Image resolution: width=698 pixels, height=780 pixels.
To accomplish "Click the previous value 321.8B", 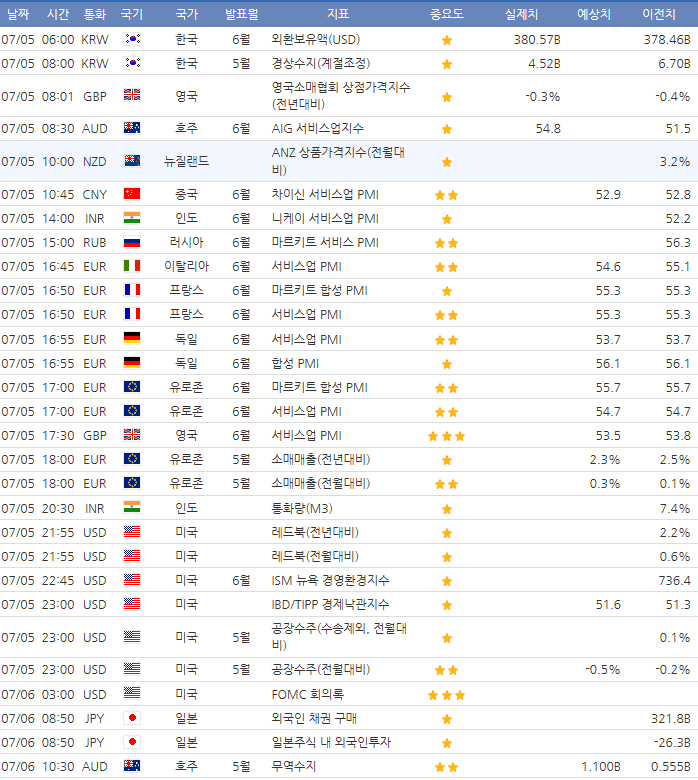I will pos(671,718).
